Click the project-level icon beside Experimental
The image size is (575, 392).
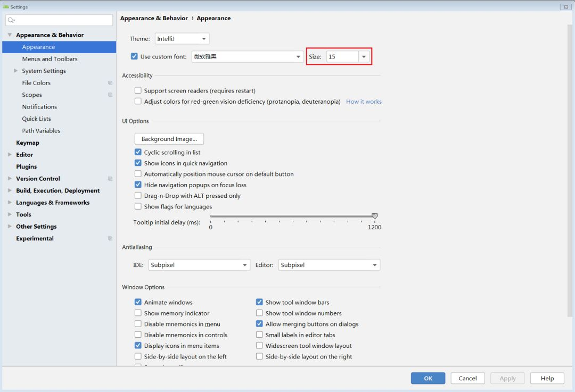pyautogui.click(x=110, y=239)
